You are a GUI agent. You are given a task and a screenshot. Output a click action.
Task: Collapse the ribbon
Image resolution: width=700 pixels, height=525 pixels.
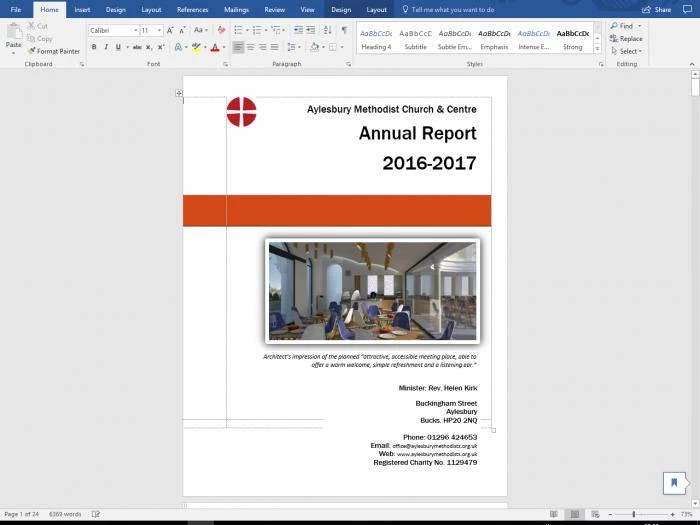click(x=692, y=64)
